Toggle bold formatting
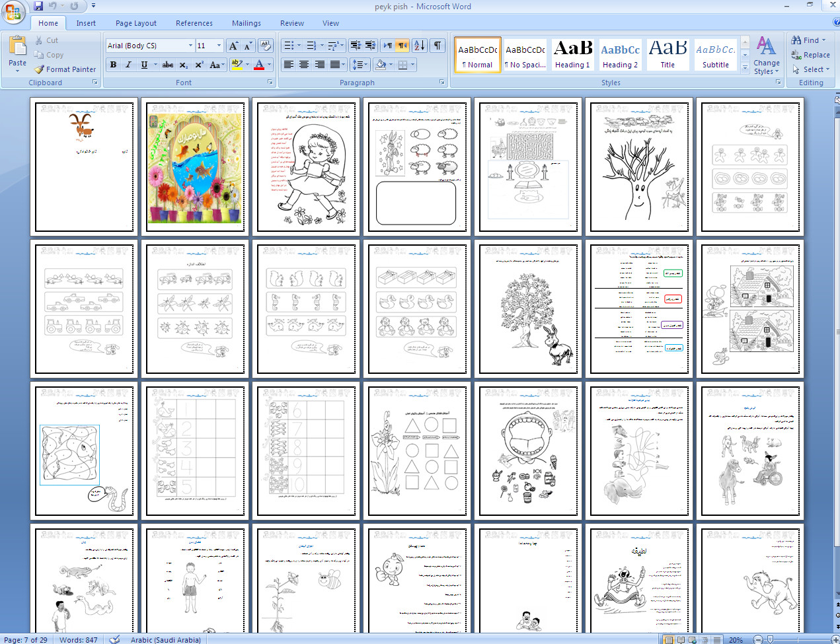This screenshot has height=644, width=840. (x=114, y=65)
